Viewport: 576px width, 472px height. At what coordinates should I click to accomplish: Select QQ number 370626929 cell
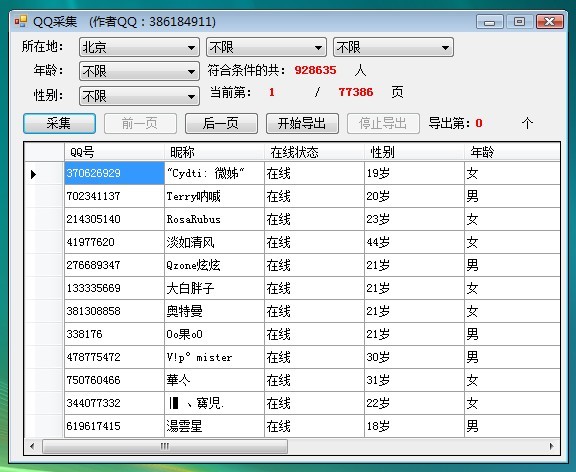[114, 173]
